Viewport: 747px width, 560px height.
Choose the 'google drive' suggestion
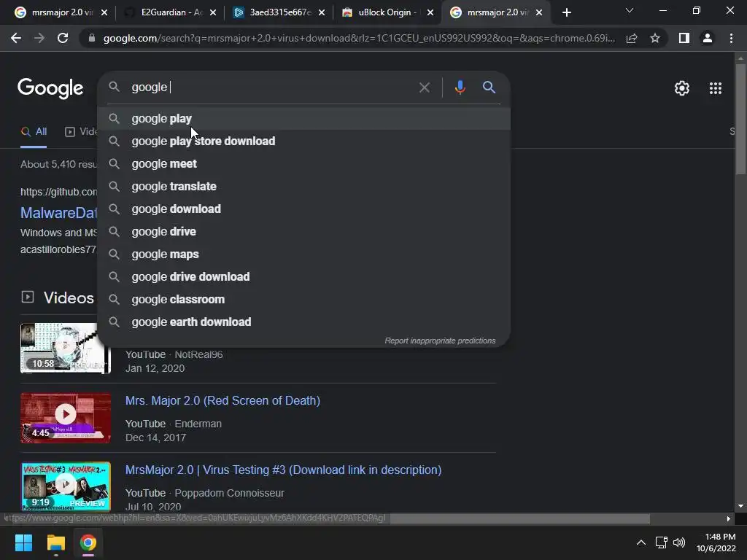(304, 231)
